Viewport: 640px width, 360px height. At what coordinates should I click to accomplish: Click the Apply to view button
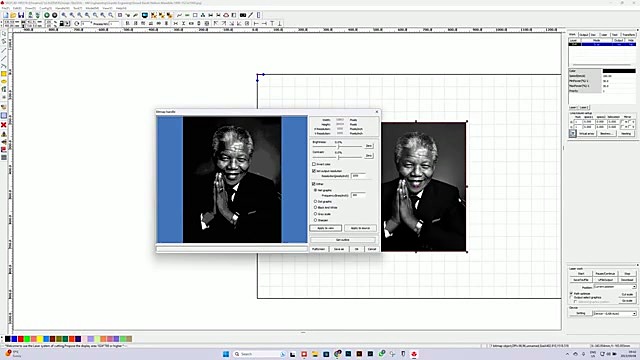pyautogui.click(x=325, y=228)
